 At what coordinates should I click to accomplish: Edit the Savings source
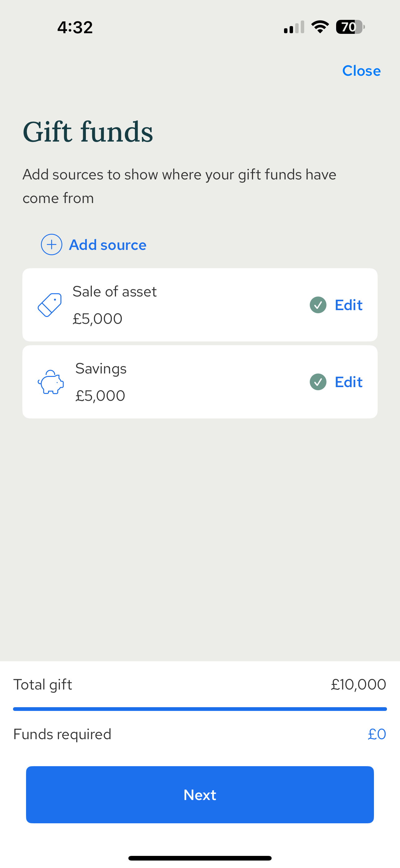pyautogui.click(x=349, y=382)
